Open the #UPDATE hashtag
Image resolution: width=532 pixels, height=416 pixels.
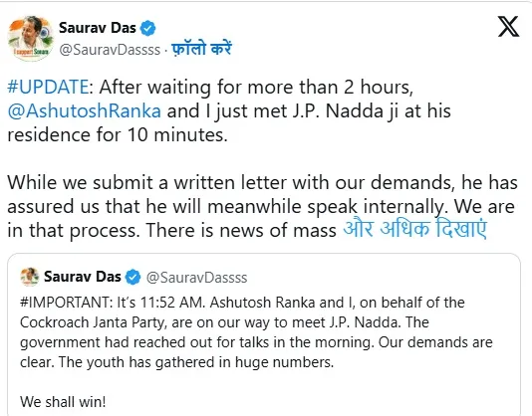48,88
